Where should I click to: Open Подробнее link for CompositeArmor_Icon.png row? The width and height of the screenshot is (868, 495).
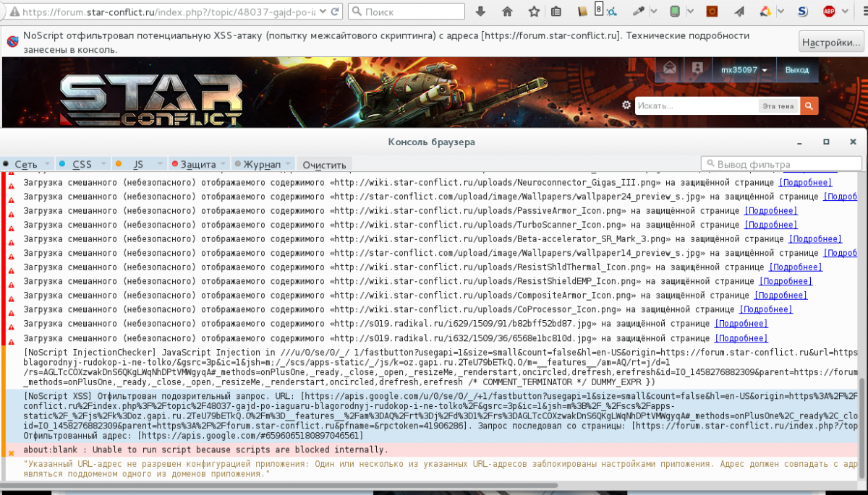781,296
